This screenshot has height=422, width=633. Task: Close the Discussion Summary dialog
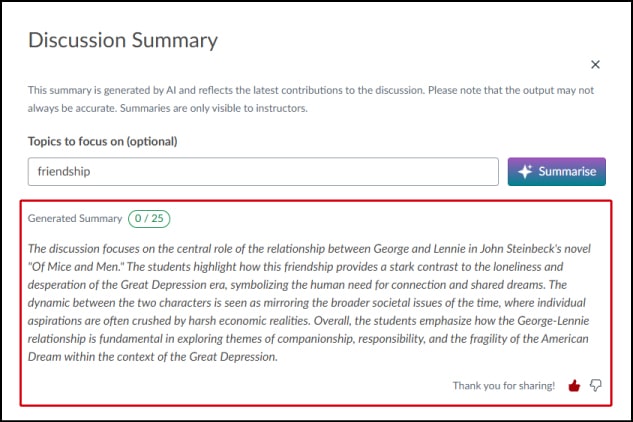click(x=595, y=65)
